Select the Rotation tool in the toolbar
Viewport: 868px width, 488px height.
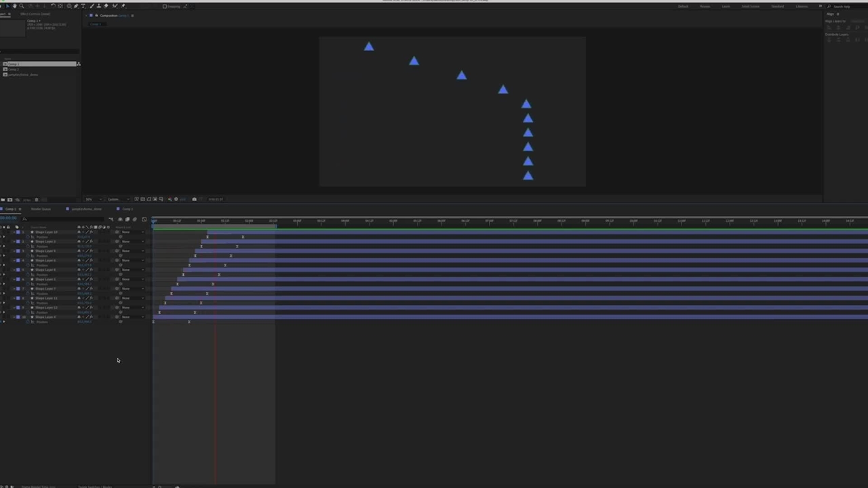(x=53, y=6)
